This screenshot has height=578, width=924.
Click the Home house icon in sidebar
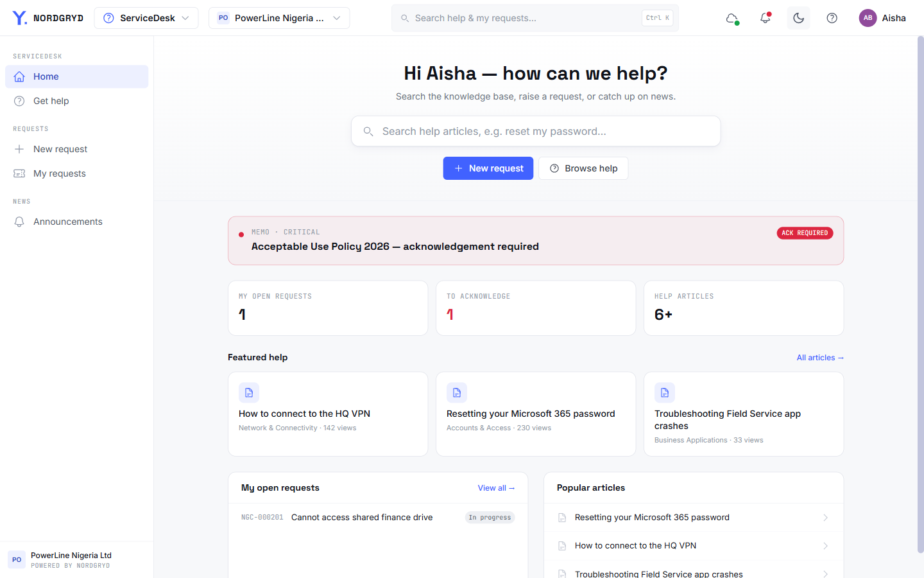coord(19,76)
